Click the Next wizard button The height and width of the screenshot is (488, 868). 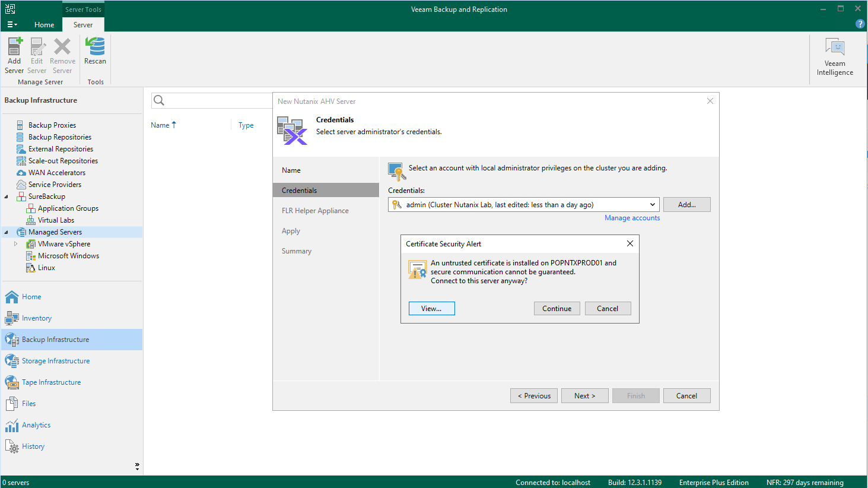click(x=585, y=396)
